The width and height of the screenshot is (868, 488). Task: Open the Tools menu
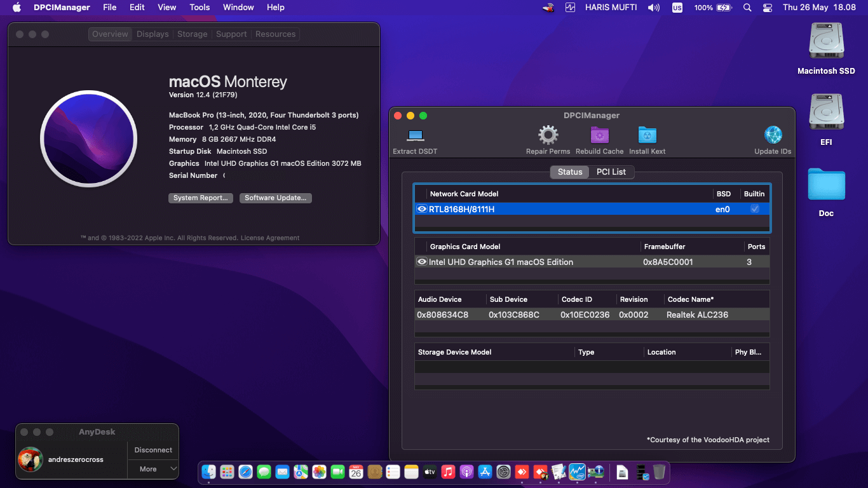click(x=200, y=8)
